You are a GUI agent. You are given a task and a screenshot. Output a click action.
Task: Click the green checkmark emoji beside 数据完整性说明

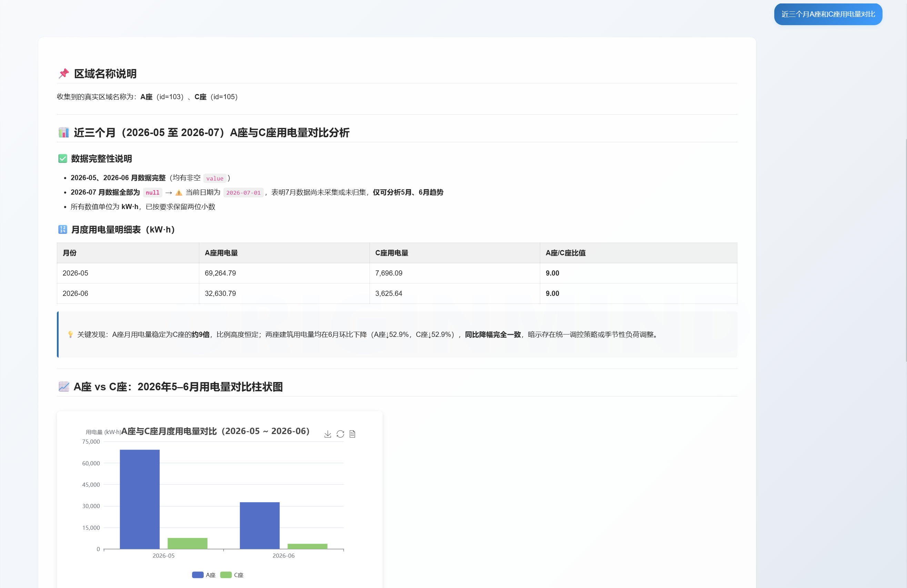(x=62, y=159)
